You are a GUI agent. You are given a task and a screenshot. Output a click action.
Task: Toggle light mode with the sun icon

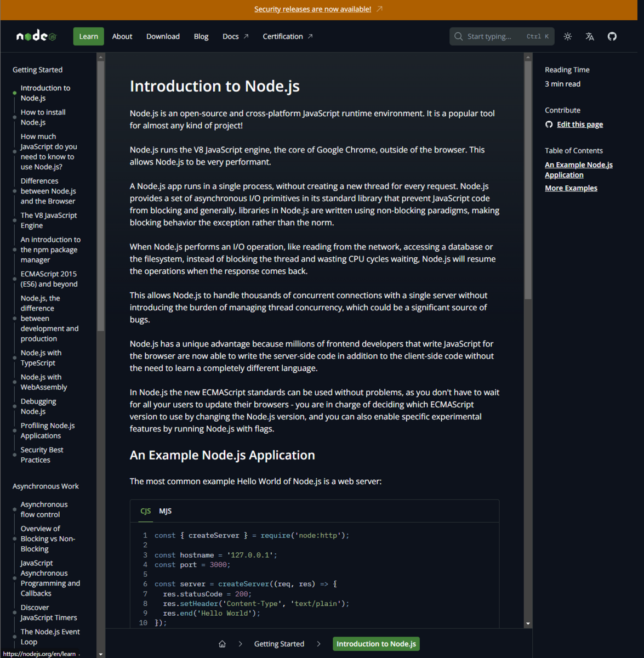coord(567,36)
